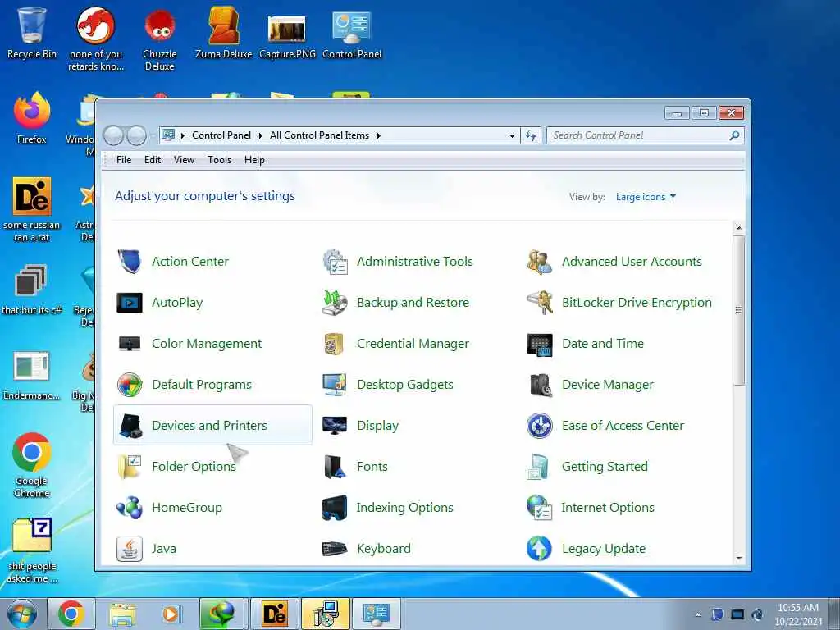Open the Keyboard icon
The image size is (840, 630).
(335, 549)
